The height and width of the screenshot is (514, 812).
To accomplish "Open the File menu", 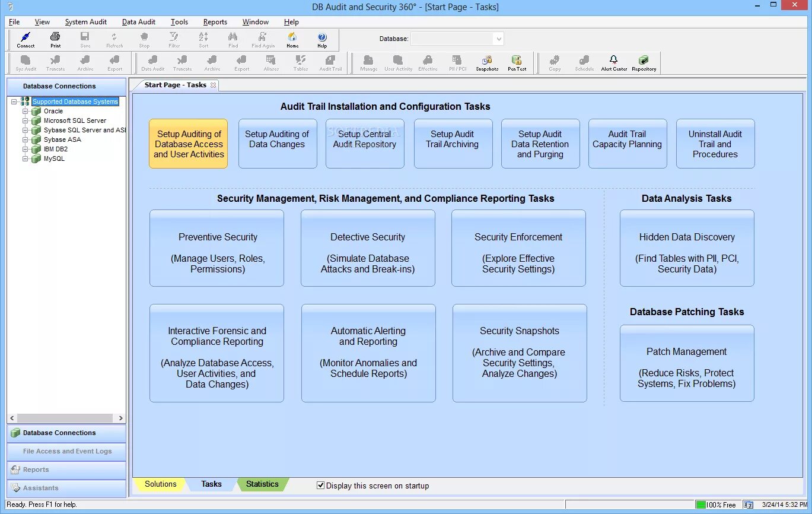I will coord(14,22).
